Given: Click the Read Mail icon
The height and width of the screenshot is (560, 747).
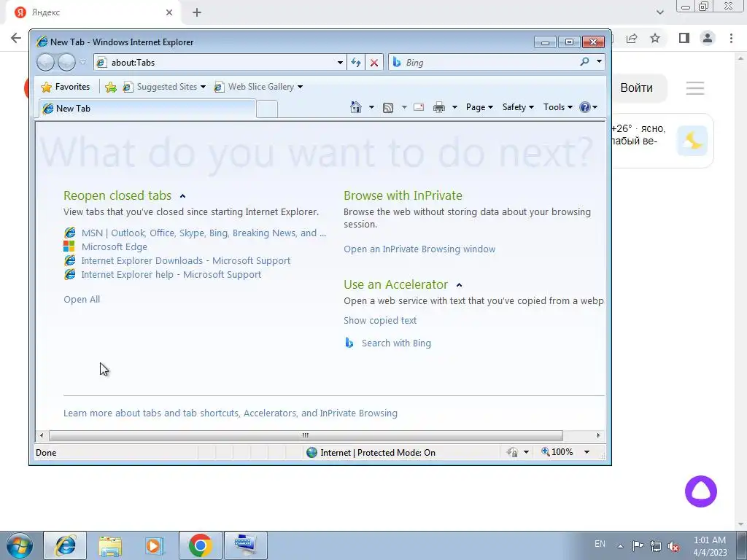Looking at the screenshot, I should [419, 107].
